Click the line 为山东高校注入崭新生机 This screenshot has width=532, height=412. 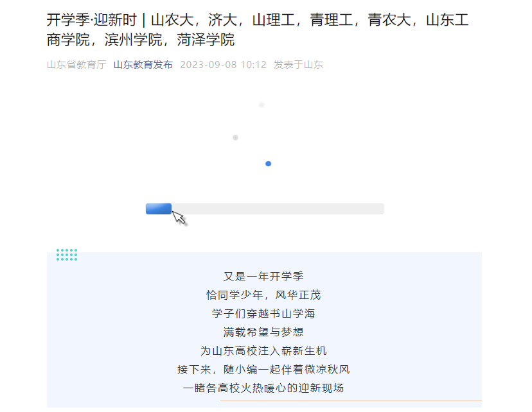263,351
